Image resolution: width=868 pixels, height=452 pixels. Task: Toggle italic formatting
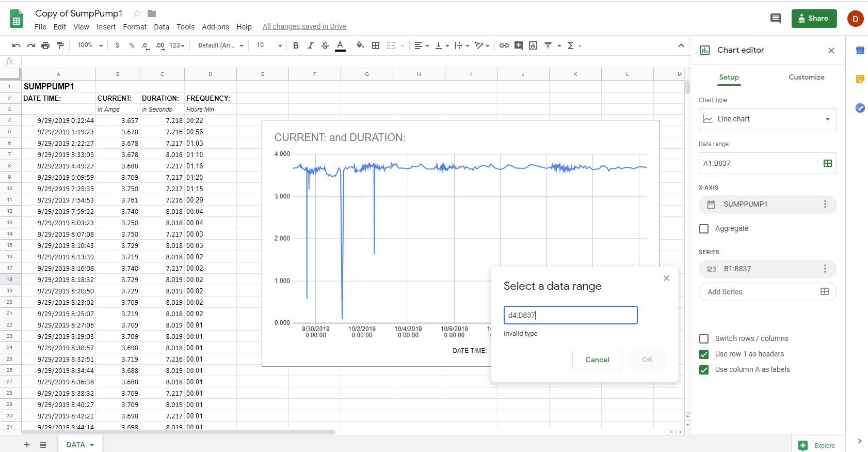(x=310, y=45)
